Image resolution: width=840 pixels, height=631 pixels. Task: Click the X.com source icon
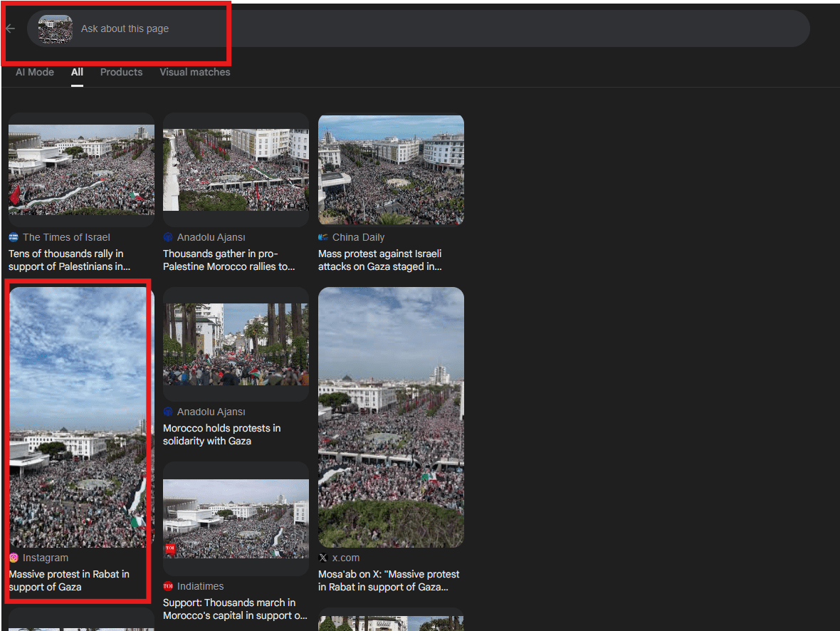(x=323, y=558)
